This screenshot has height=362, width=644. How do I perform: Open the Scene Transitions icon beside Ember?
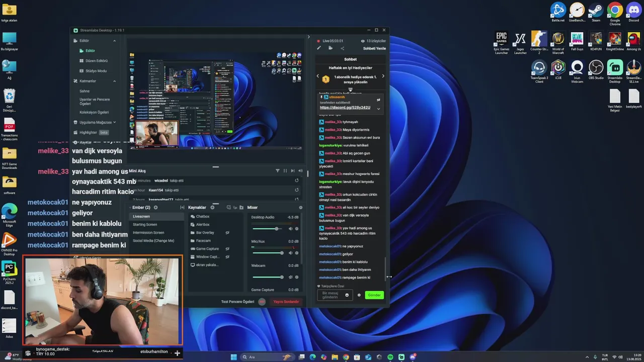click(x=182, y=207)
